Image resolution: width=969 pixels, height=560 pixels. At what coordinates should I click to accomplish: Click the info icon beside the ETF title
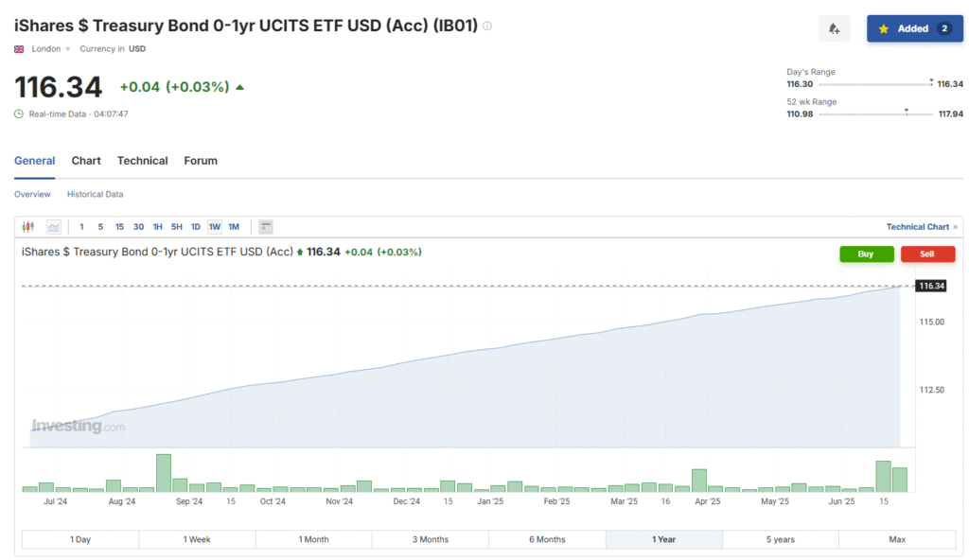[x=487, y=26]
